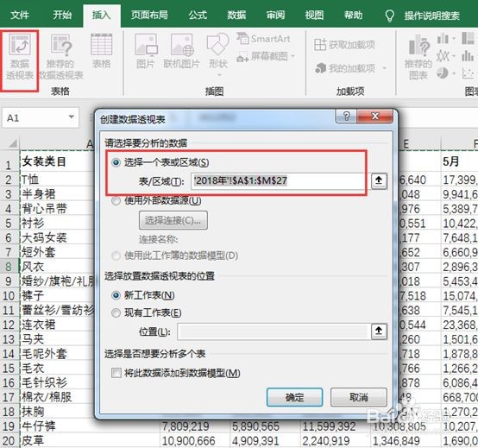Choose 'Use an external data source' radio
The image size is (478, 448).
[x=116, y=201]
